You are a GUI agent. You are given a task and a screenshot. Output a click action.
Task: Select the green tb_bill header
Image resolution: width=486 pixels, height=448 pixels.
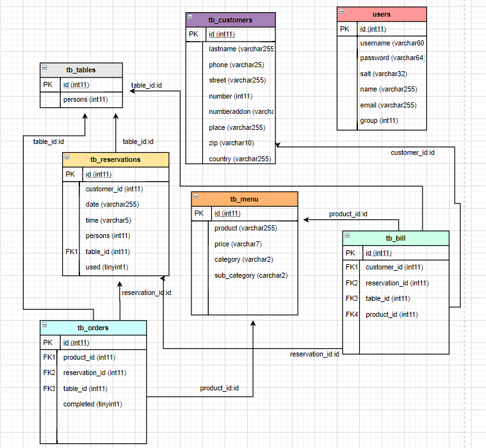395,238
